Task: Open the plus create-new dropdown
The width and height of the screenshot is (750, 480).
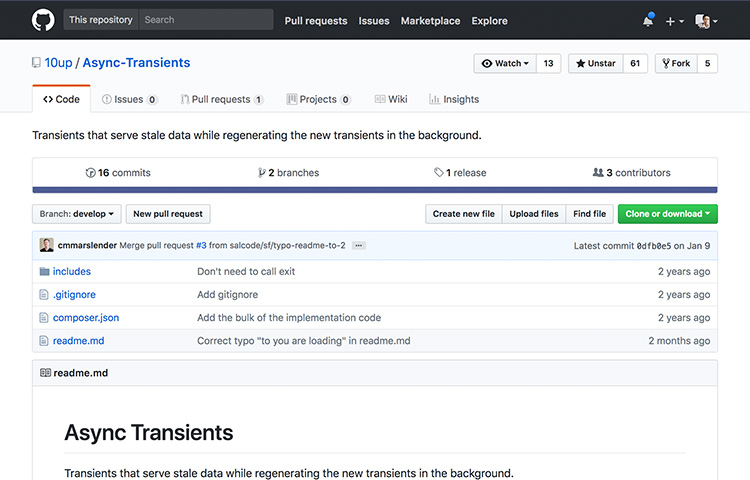Action: (675, 21)
